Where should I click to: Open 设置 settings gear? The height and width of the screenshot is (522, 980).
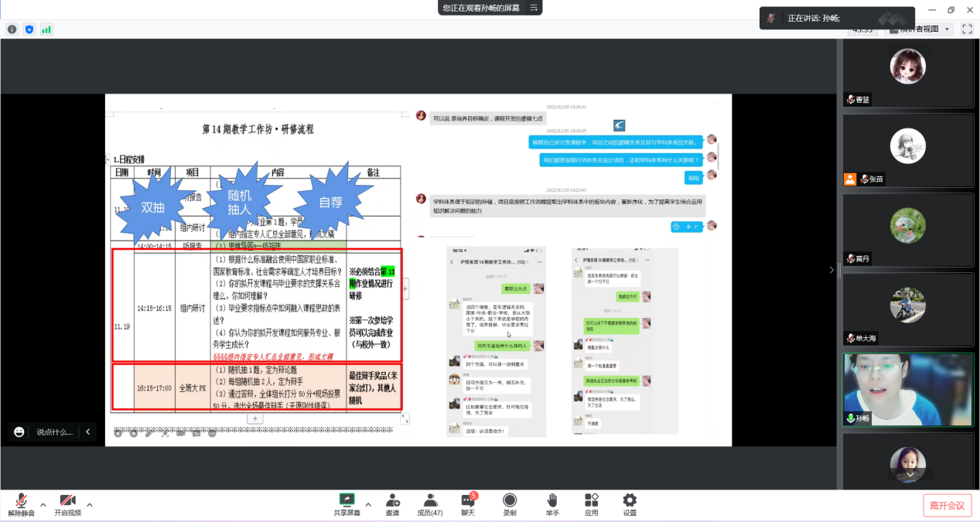click(630, 500)
